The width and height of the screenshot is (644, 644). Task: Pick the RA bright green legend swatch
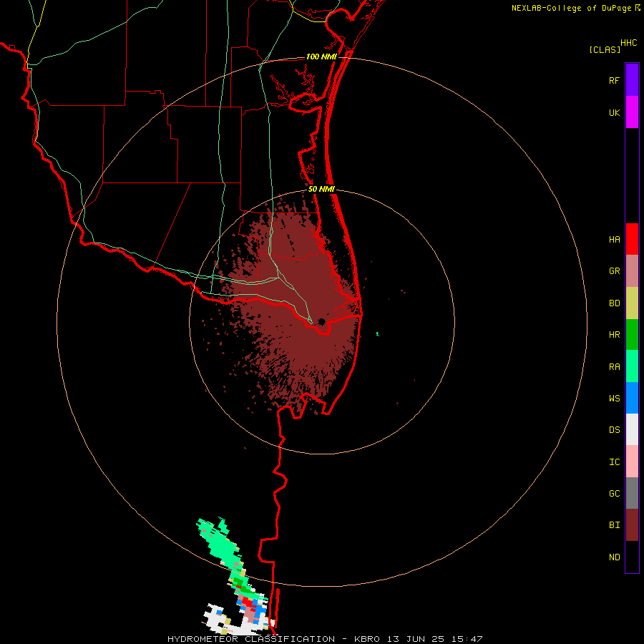(x=632, y=366)
